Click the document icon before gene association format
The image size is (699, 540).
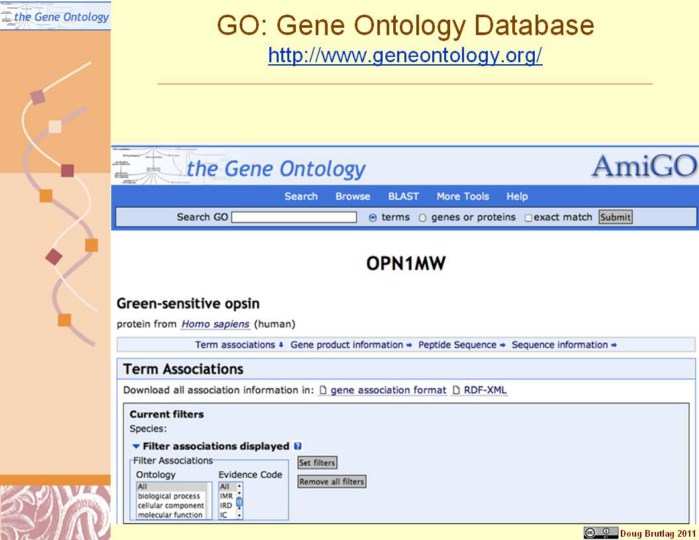[x=323, y=390]
